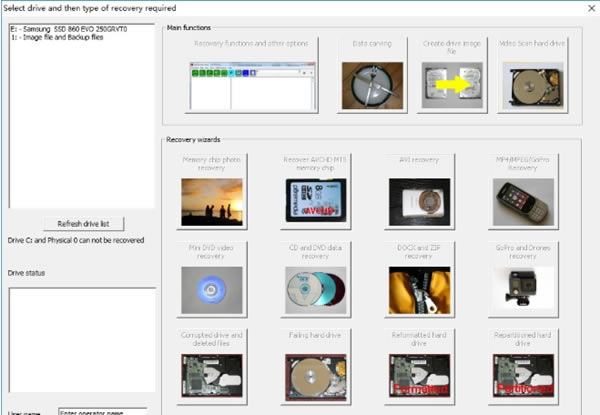Launch the AVI recovery wizard
The height and width of the screenshot is (415, 600).
pyautogui.click(x=419, y=192)
